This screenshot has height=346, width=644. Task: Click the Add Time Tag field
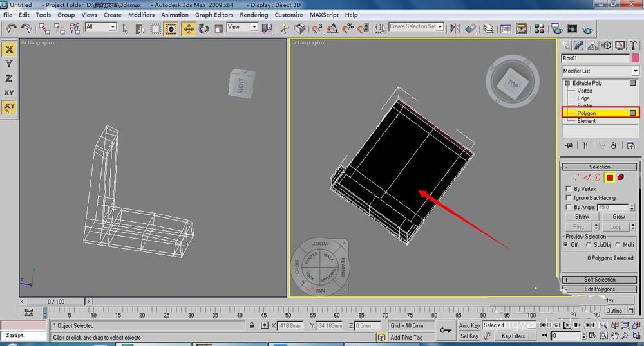pyautogui.click(x=406, y=337)
